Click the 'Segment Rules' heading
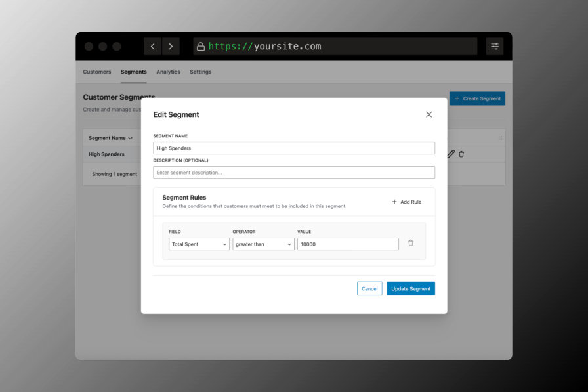Viewport: 588px width, 392px height. [x=184, y=197]
